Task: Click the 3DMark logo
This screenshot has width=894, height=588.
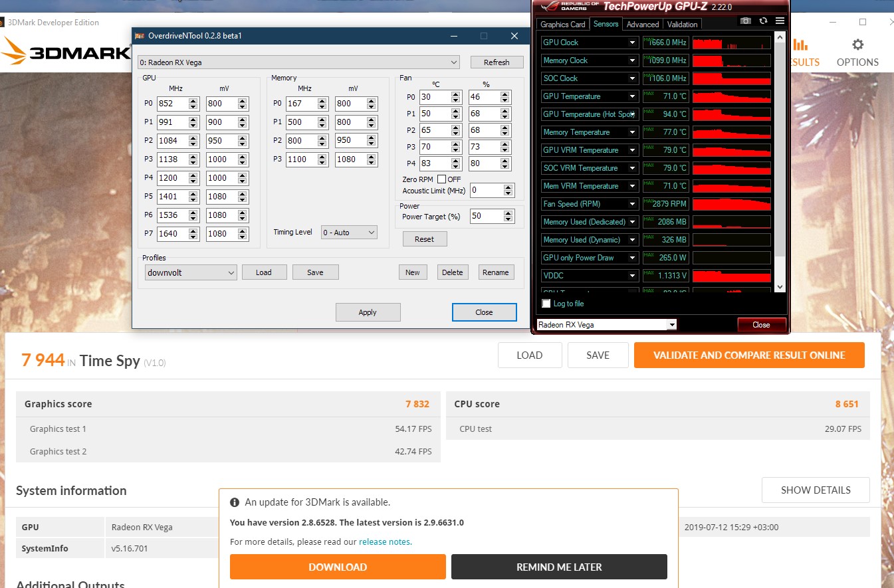Action: (x=65, y=52)
